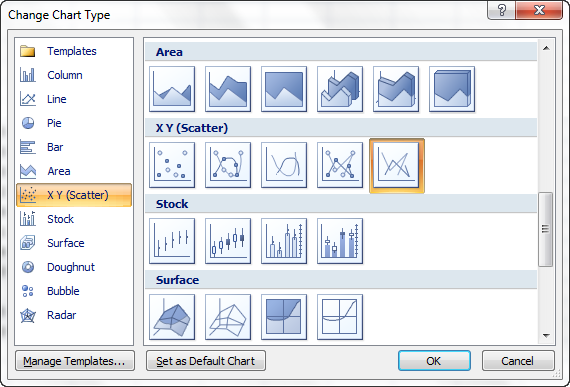The height and width of the screenshot is (387, 570).
Task: Choose the Open-High-Low-Close stock chart
Action: (x=228, y=241)
